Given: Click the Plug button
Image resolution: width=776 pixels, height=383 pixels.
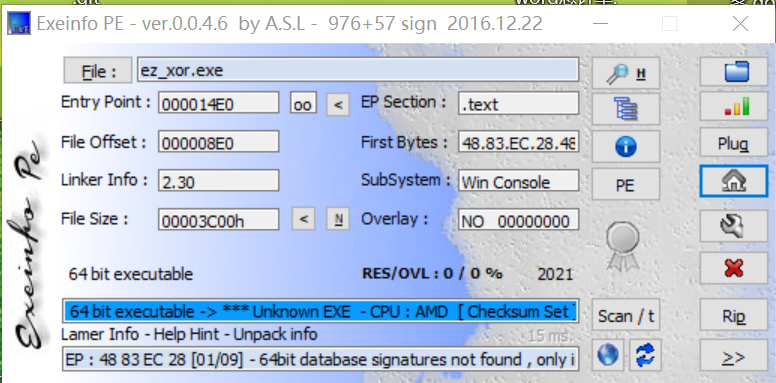Looking at the screenshot, I should point(734,143).
